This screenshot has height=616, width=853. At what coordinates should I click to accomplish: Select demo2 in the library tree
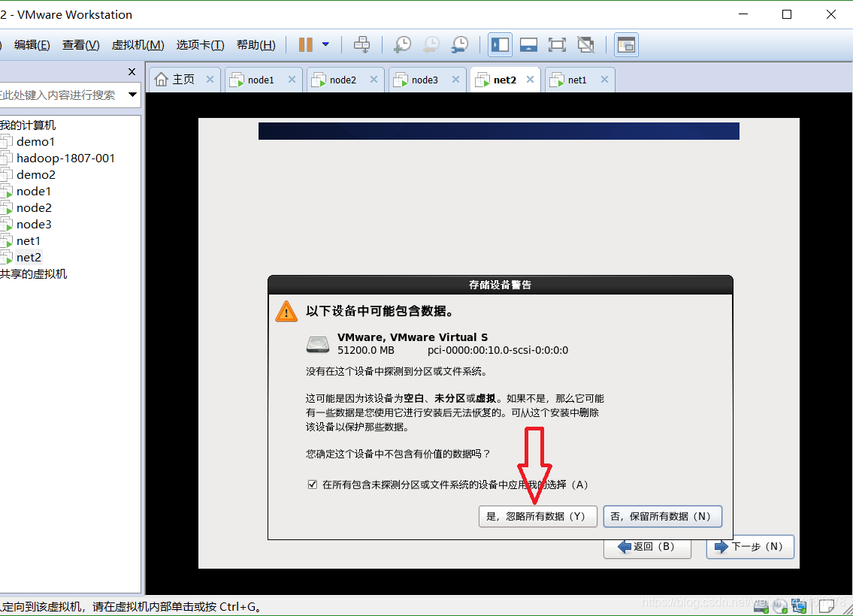click(x=35, y=175)
